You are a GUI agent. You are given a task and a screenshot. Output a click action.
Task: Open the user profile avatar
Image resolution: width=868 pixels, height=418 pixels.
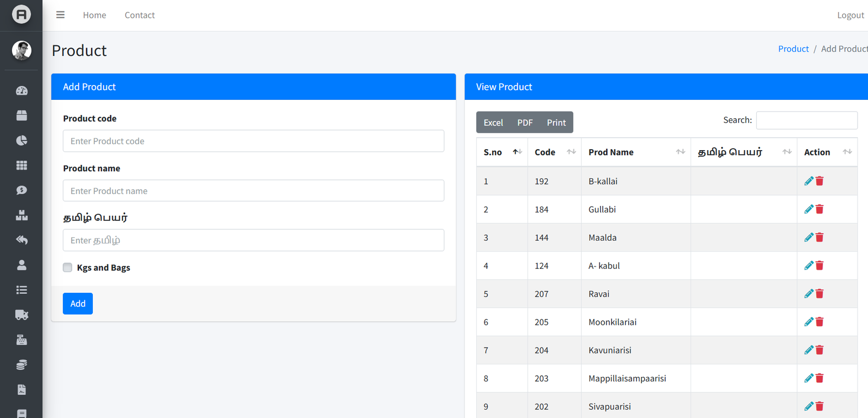[22, 50]
